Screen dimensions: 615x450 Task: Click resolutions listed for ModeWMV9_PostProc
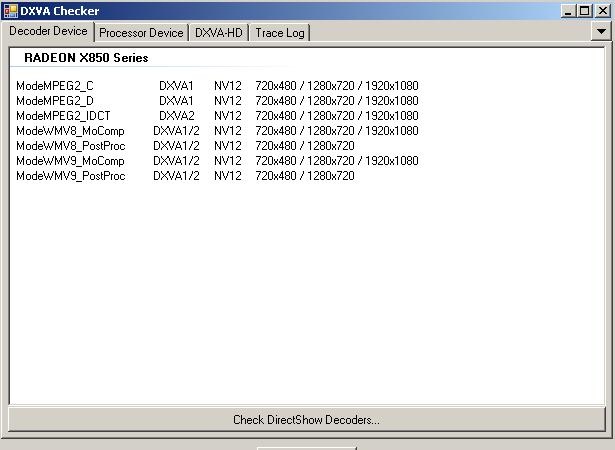coord(305,175)
